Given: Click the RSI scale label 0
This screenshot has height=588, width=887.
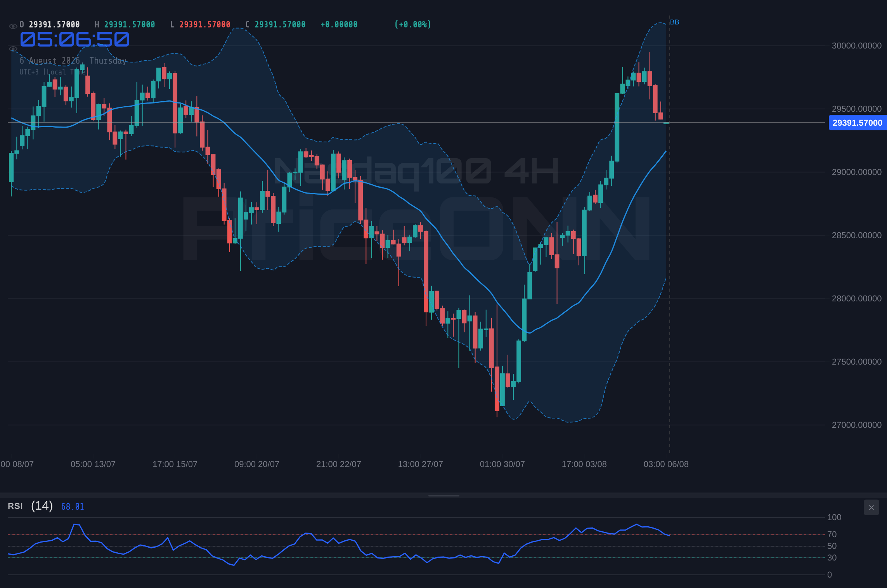Looking at the screenshot, I should click(x=830, y=575).
